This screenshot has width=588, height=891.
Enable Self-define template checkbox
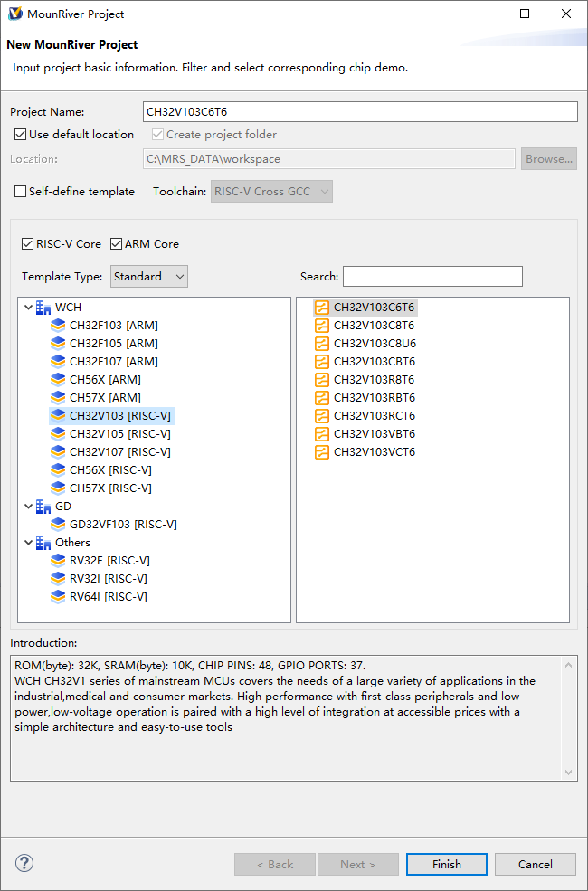pos(21,192)
